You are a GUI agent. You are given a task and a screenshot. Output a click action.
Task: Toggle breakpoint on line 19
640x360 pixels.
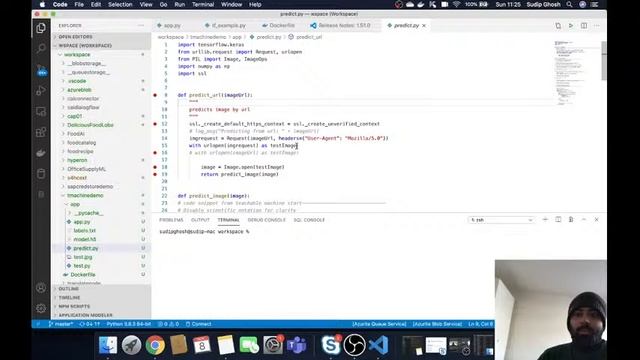point(155,174)
